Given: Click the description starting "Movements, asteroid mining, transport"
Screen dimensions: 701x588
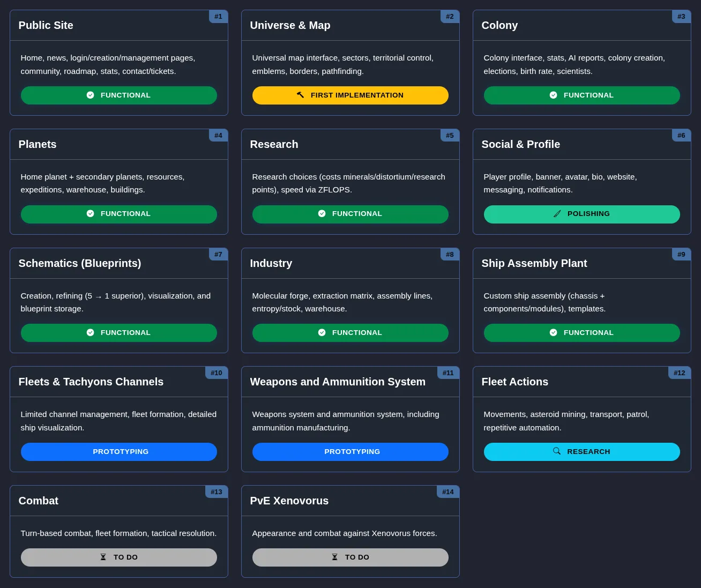Looking at the screenshot, I should pos(566,421).
